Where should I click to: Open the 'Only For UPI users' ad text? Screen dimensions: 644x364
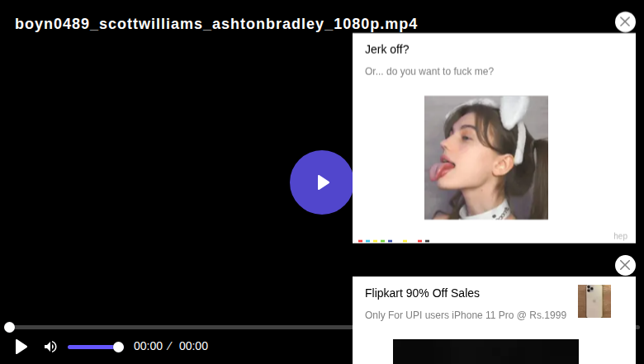(x=466, y=315)
